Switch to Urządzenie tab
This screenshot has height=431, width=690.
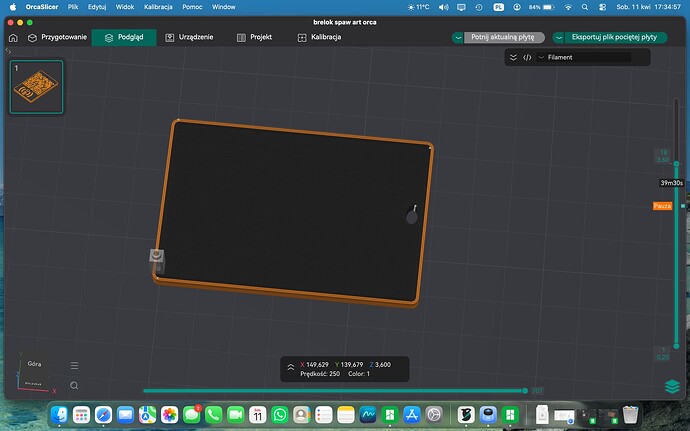click(189, 37)
